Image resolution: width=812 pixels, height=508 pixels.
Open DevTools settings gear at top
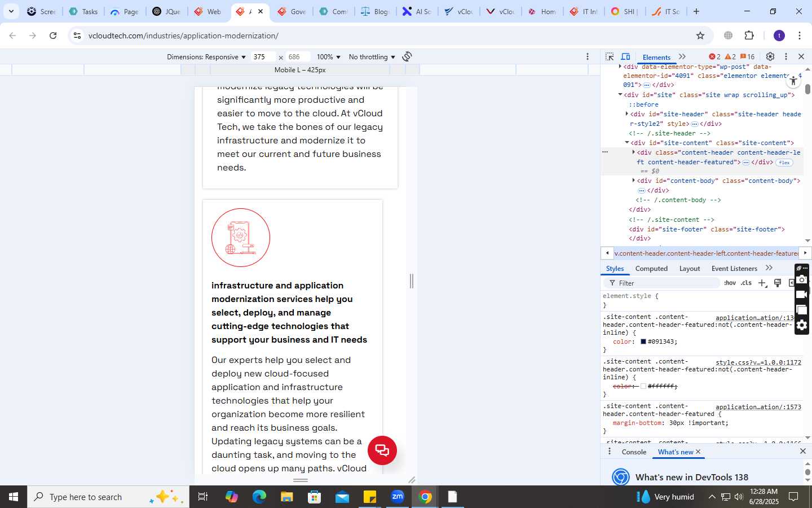pos(770,56)
